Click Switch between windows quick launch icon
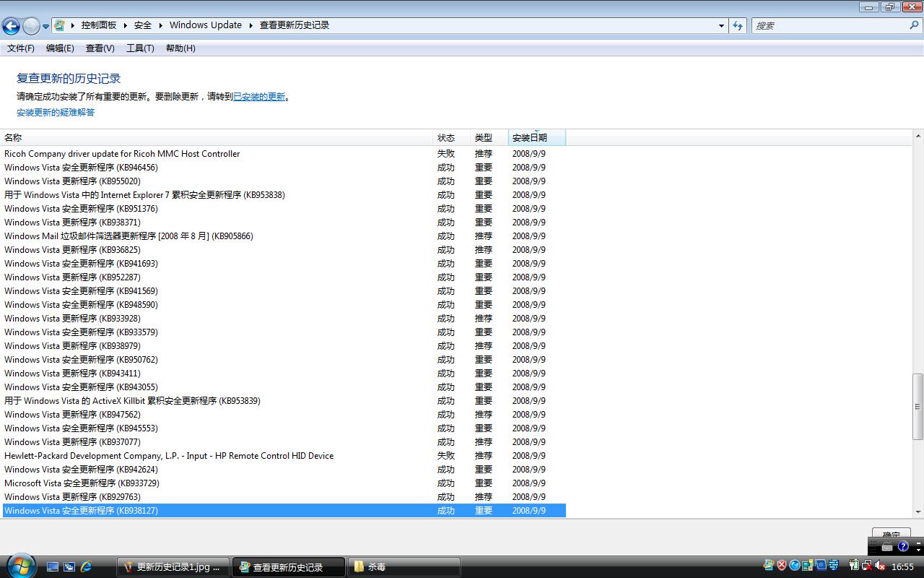 click(x=69, y=567)
